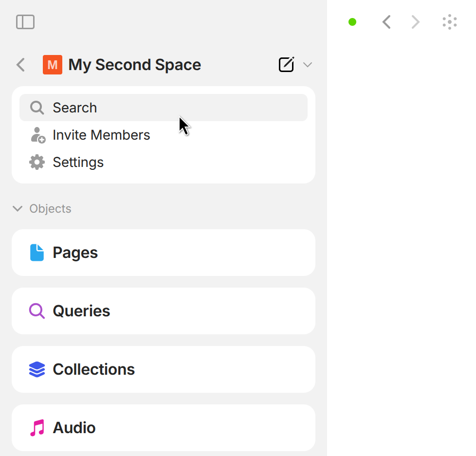
Task: Open the Collections object type
Action: click(x=163, y=369)
